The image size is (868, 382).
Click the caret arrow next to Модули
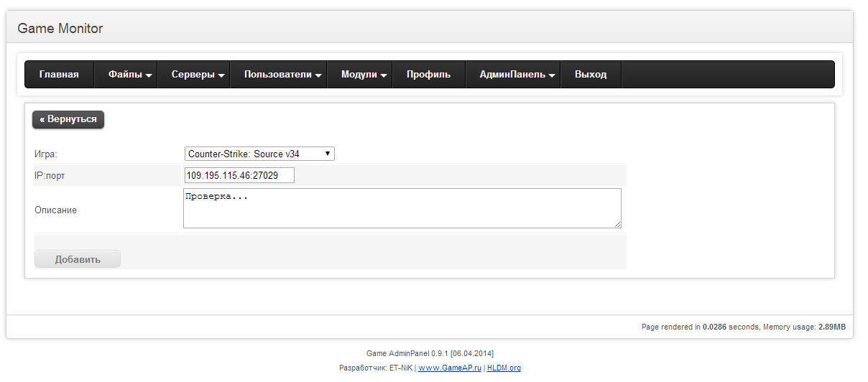tap(384, 75)
